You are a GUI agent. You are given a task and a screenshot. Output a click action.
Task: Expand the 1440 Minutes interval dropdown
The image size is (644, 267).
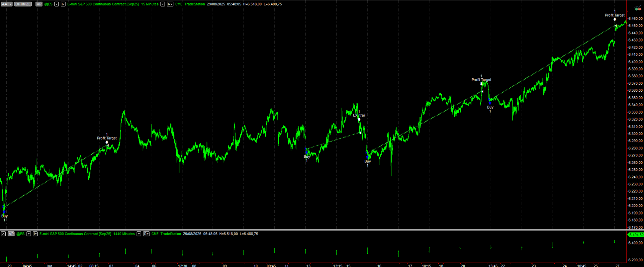(139, 234)
